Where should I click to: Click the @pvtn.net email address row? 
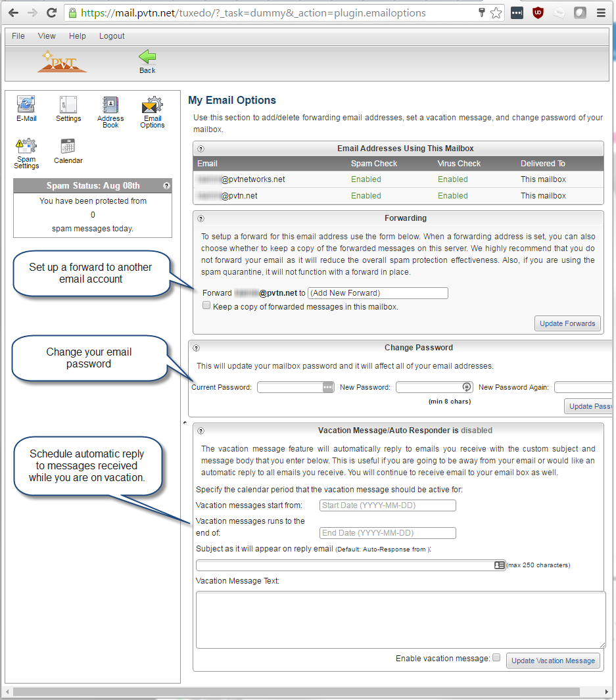398,196
